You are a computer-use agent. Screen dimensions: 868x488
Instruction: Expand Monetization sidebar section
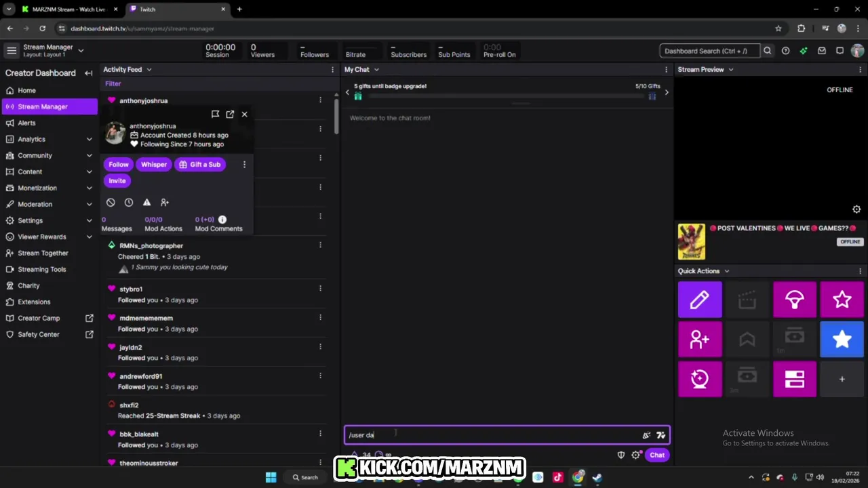tap(90, 188)
